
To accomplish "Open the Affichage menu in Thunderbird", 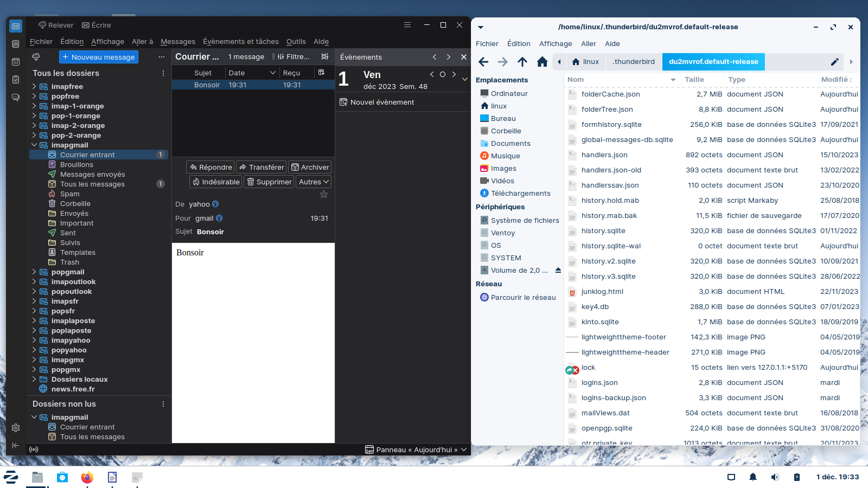I will click(107, 42).
